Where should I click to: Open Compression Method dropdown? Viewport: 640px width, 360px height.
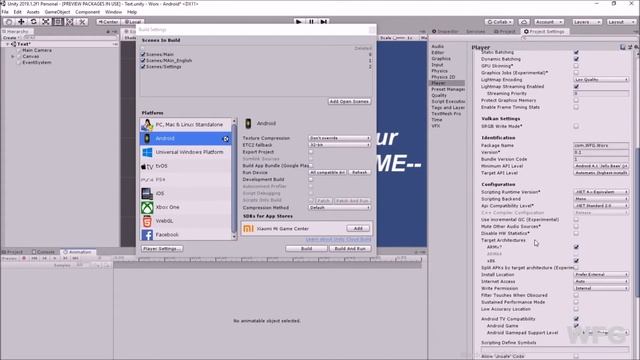pos(340,207)
